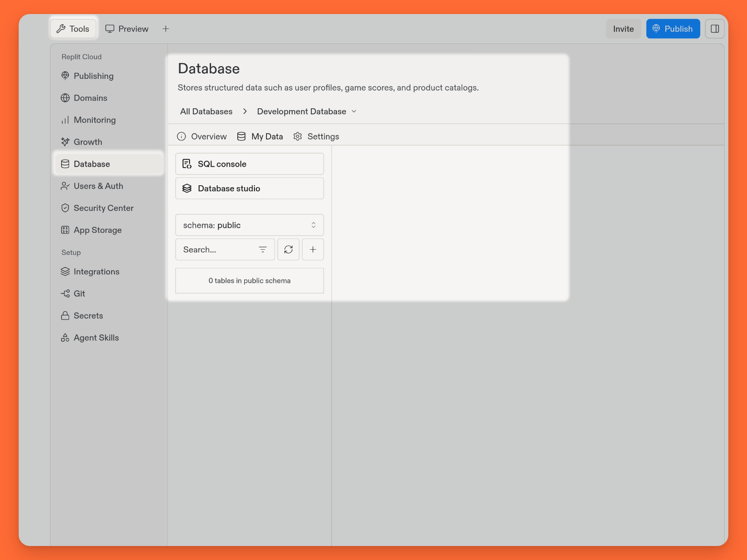Viewport: 747px width, 560px height.
Task: Switch to the Overview tab
Action: click(x=202, y=137)
